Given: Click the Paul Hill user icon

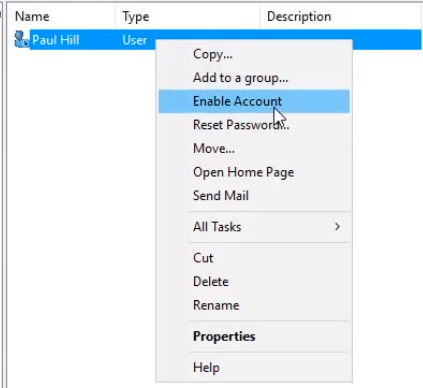Looking at the screenshot, I should tap(22, 39).
